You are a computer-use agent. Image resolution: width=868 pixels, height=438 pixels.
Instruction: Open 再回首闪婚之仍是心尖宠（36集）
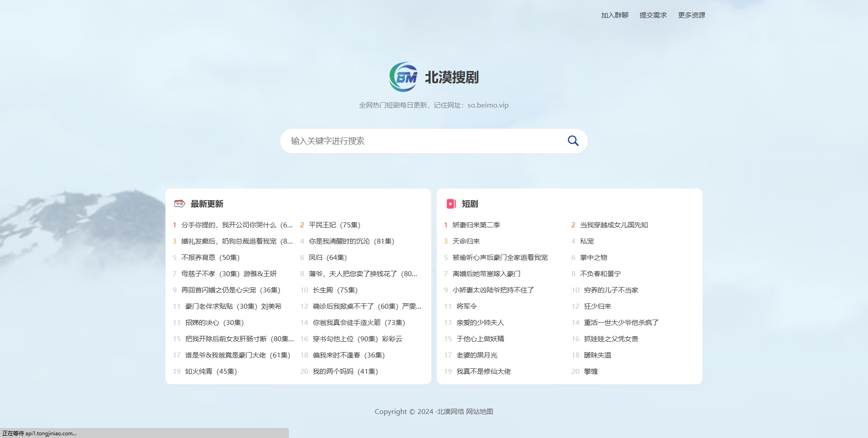231,290
